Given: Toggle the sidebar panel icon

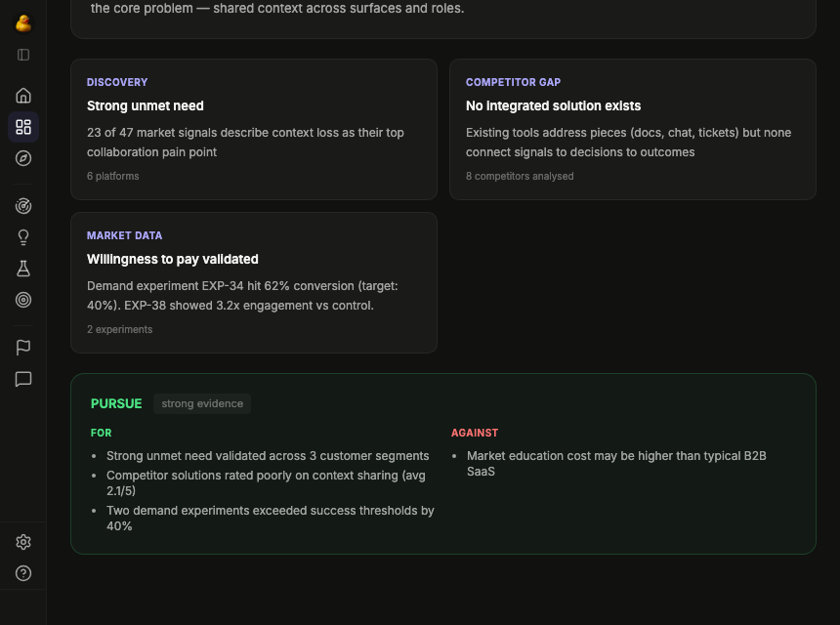Looking at the screenshot, I should pos(23,55).
